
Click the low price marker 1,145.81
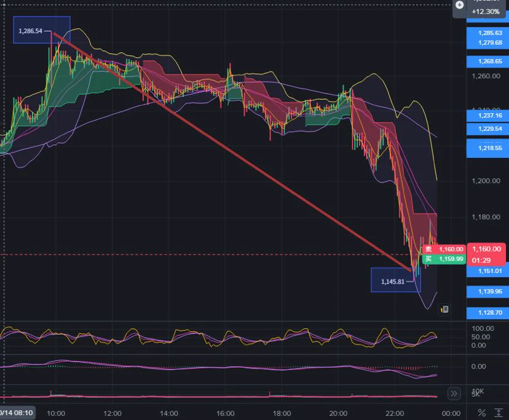pos(392,282)
